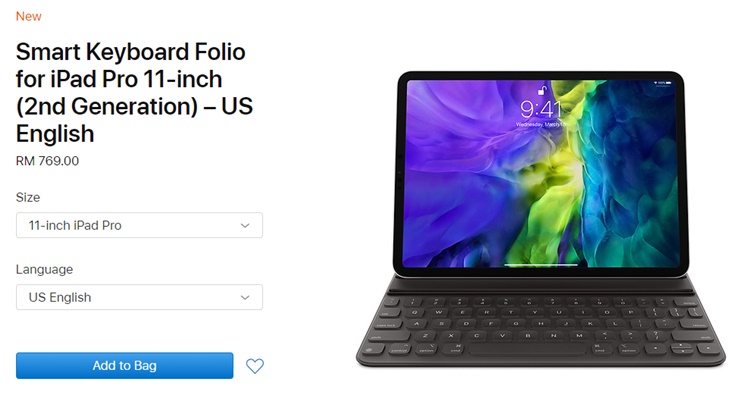
Task: Click the heart favorite icon
Action: [254, 366]
